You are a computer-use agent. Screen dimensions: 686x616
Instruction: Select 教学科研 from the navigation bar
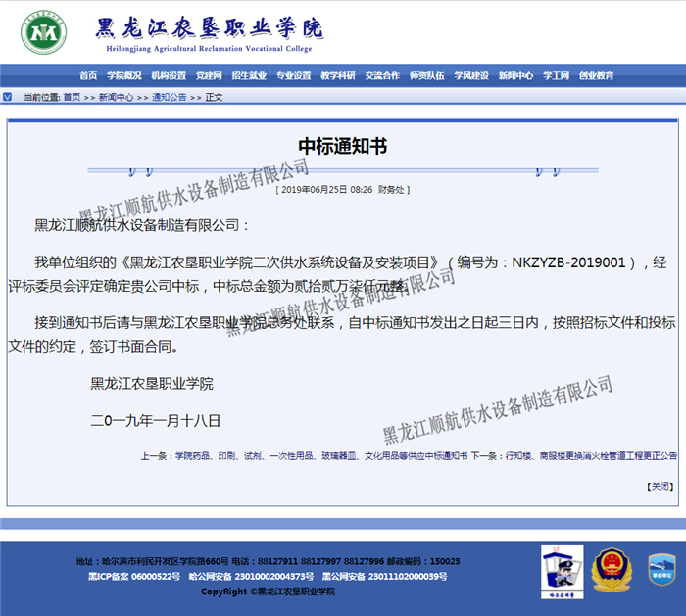pos(338,75)
